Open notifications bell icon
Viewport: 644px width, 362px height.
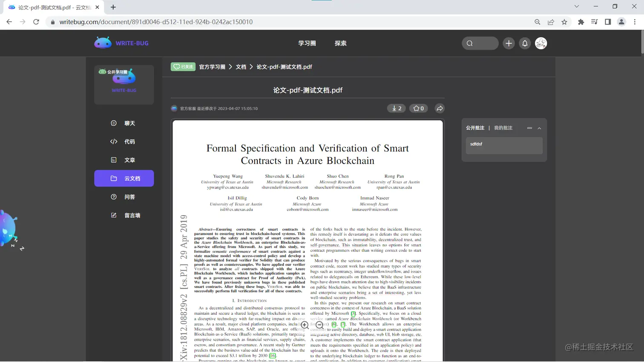point(525,43)
